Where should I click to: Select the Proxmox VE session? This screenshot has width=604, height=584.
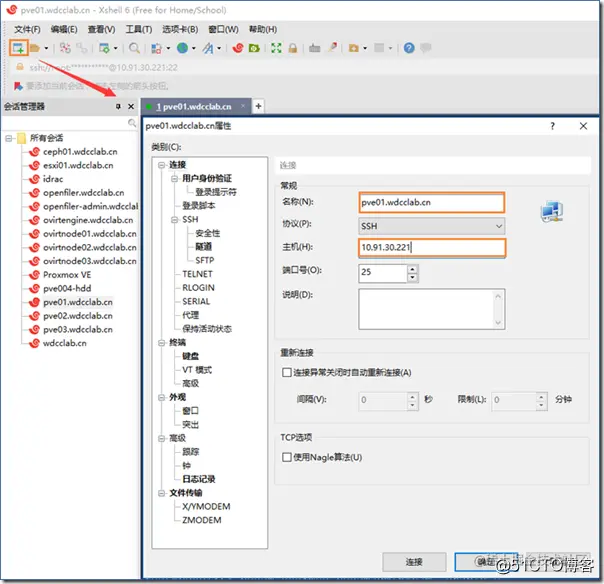[x=67, y=275]
